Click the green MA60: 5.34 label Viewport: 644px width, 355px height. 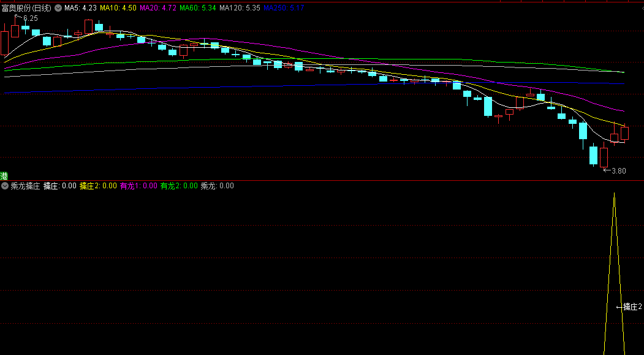pos(198,7)
